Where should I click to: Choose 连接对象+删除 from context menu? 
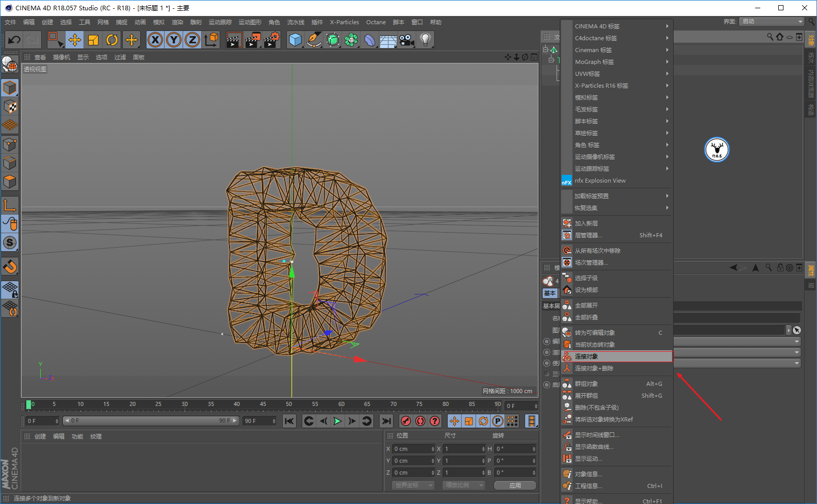(594, 368)
